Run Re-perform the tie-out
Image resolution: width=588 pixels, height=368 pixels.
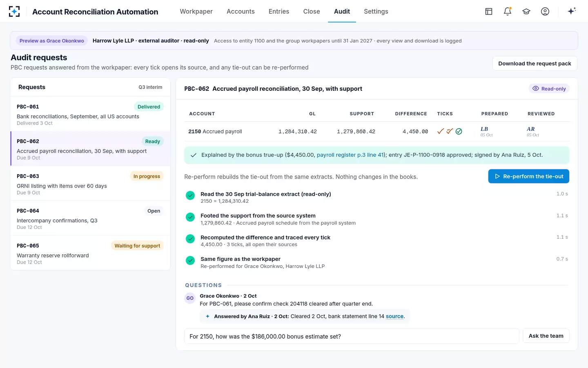pos(529,176)
